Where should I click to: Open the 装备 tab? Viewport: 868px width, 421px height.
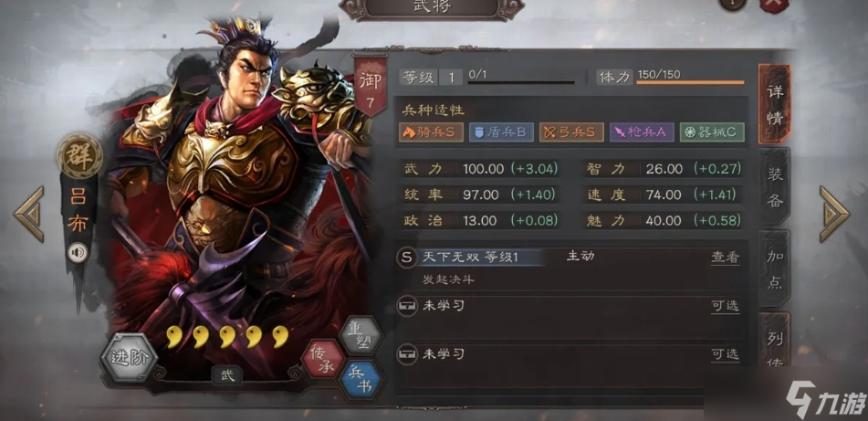click(775, 187)
